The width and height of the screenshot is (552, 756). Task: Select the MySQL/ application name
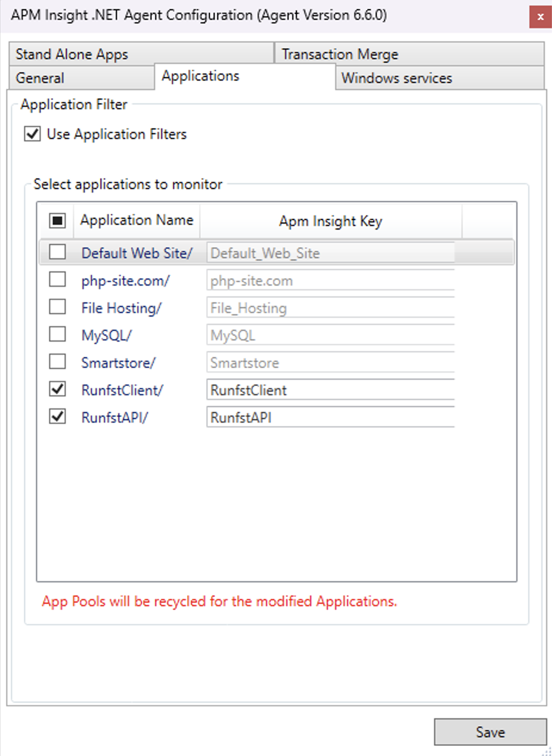tap(106, 336)
